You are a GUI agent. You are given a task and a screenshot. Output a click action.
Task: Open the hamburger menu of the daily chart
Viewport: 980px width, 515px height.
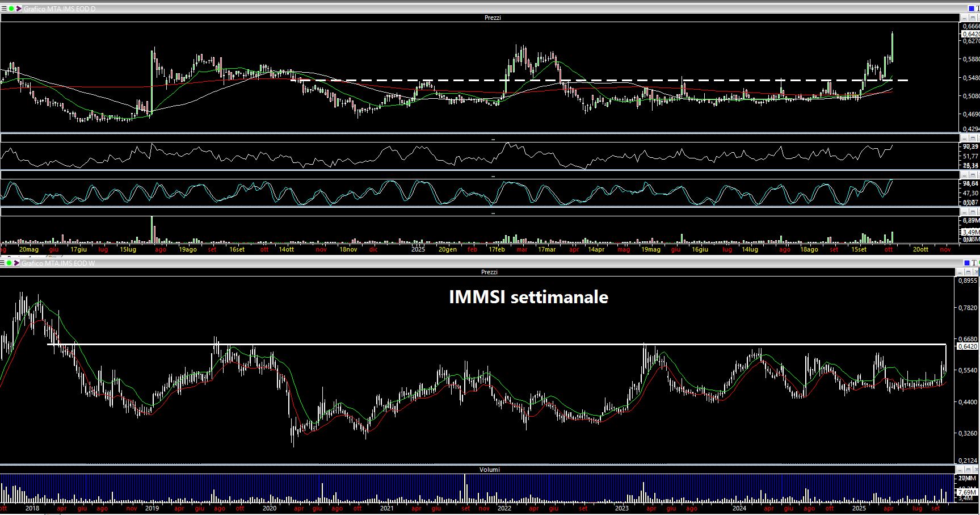(x=3, y=9)
